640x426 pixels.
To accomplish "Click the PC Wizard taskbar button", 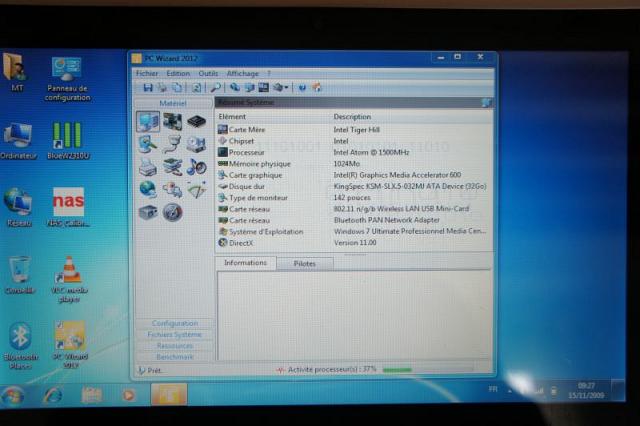I will coord(169,395).
